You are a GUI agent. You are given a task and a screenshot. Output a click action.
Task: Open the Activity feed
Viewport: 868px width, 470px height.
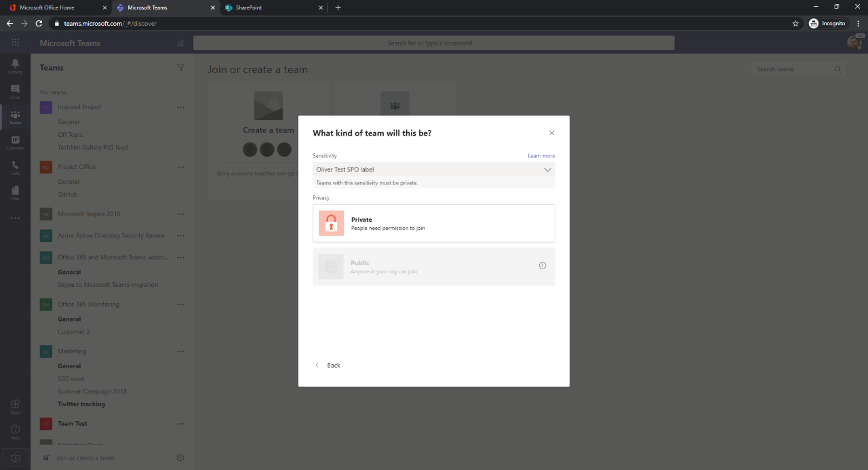(15, 64)
